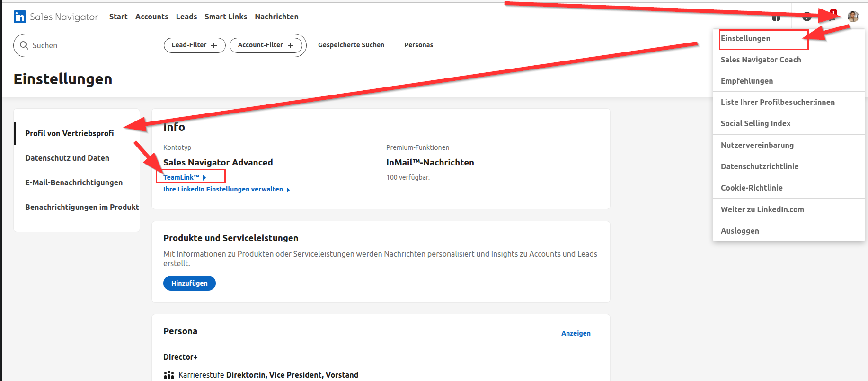
Task: Select Ausloggen from the dropdown
Action: click(x=740, y=231)
